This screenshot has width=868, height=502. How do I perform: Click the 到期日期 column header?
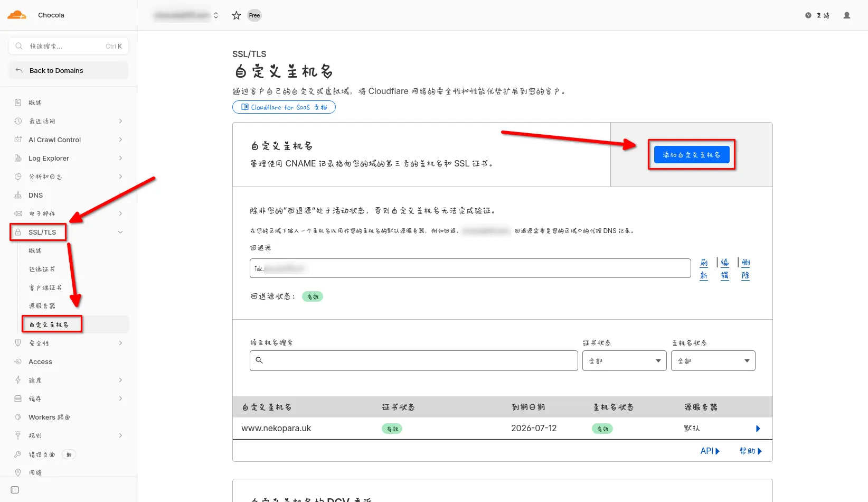(529, 407)
